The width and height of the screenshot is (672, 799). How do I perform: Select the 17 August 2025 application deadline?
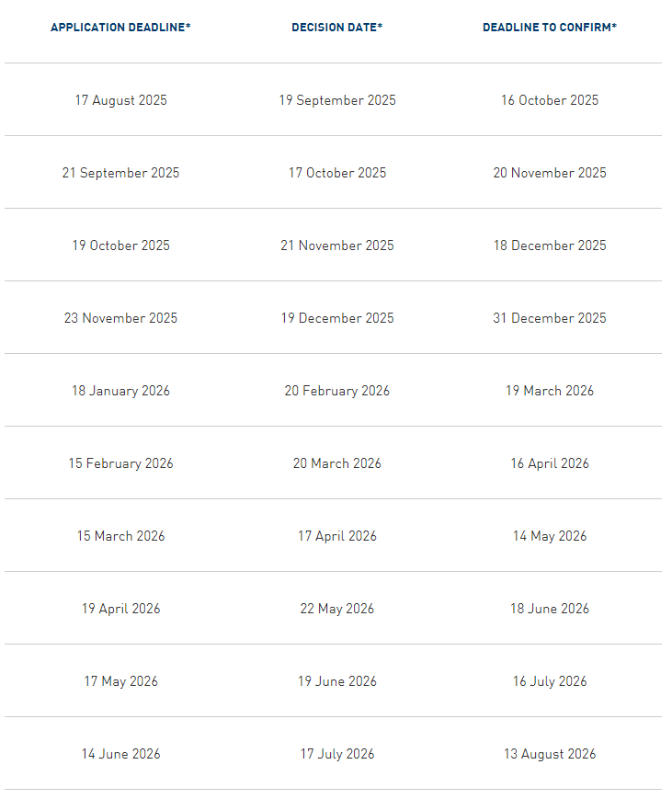coord(120,100)
